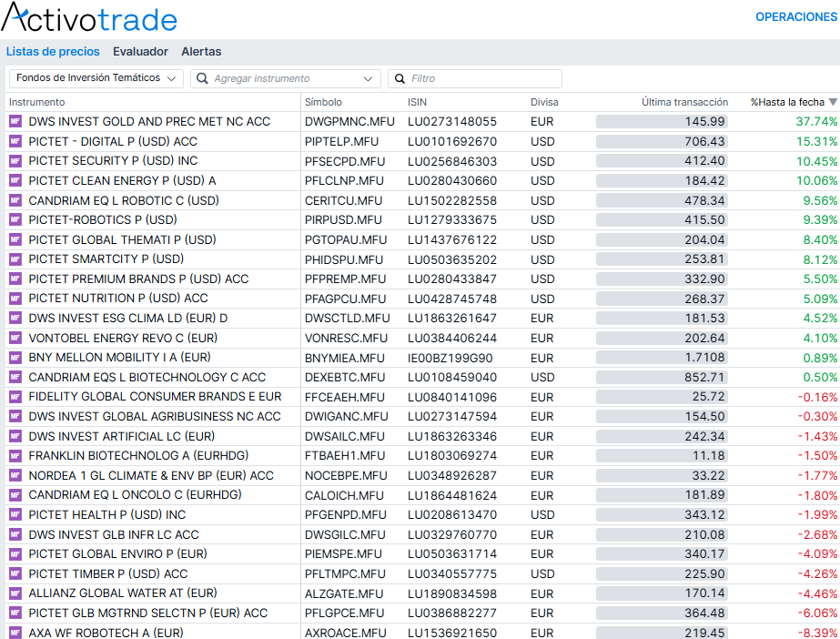Sort by Divisa column header
Screen dimensions: 840x639
click(544, 102)
